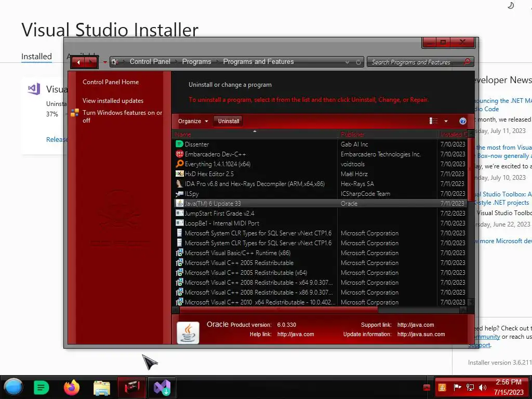Click the Windows features shield icon

click(x=75, y=113)
